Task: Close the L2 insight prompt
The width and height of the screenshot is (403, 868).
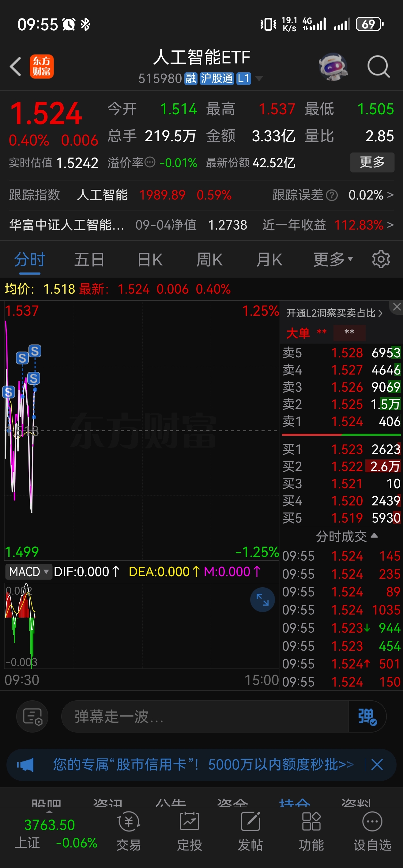Action: tap(397, 307)
